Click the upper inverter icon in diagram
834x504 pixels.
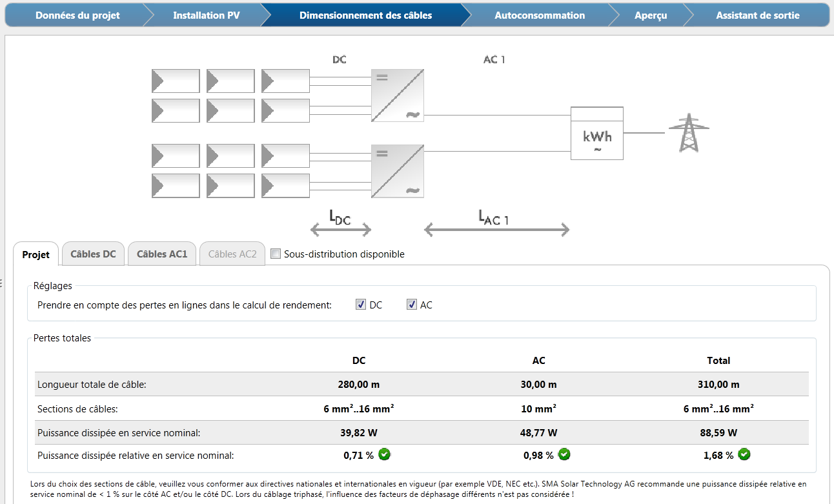[397, 95]
